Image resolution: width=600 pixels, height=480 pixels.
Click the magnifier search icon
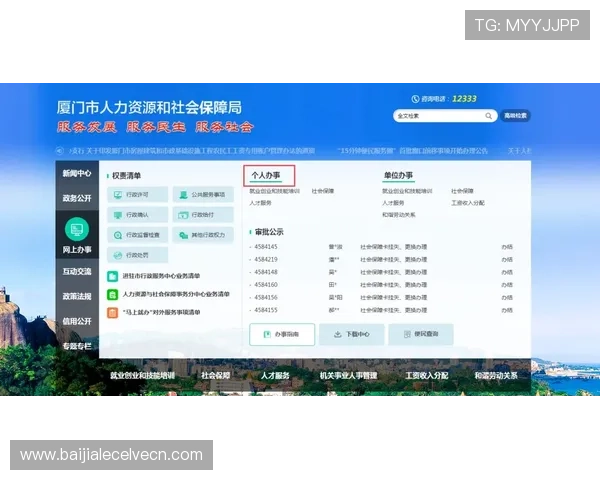pos(488,116)
